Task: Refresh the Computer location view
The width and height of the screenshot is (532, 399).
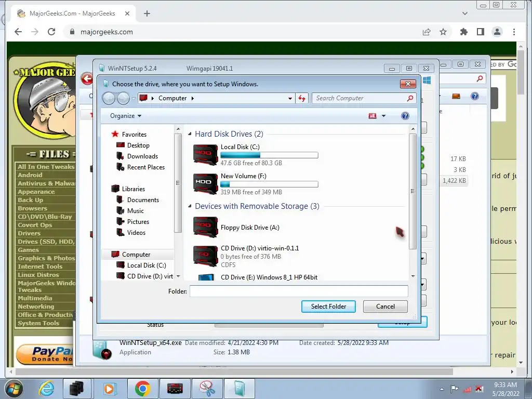Action: pyautogui.click(x=302, y=98)
